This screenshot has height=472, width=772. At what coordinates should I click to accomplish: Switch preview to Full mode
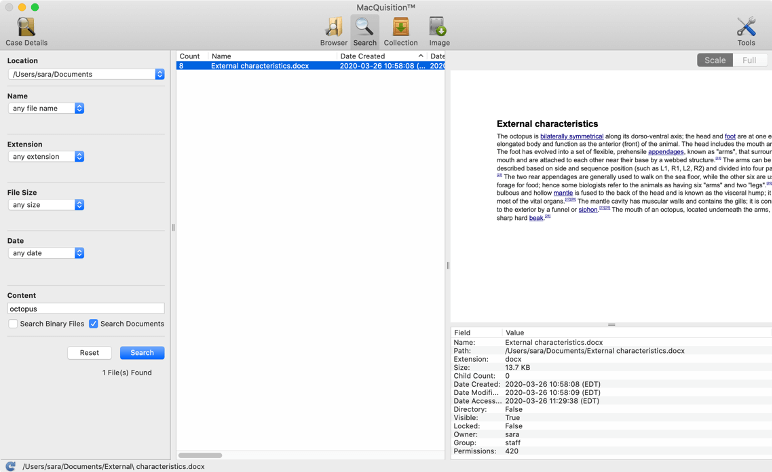pos(749,60)
